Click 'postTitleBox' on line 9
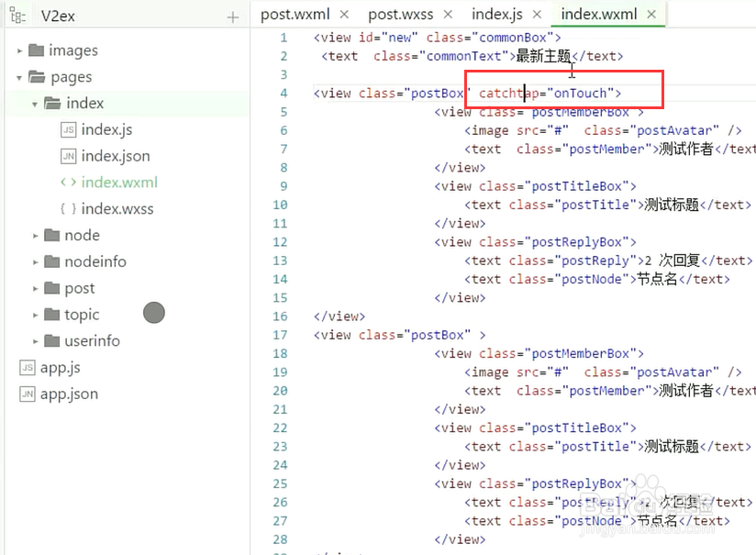Viewport: 756px width, 555px height. click(577, 186)
